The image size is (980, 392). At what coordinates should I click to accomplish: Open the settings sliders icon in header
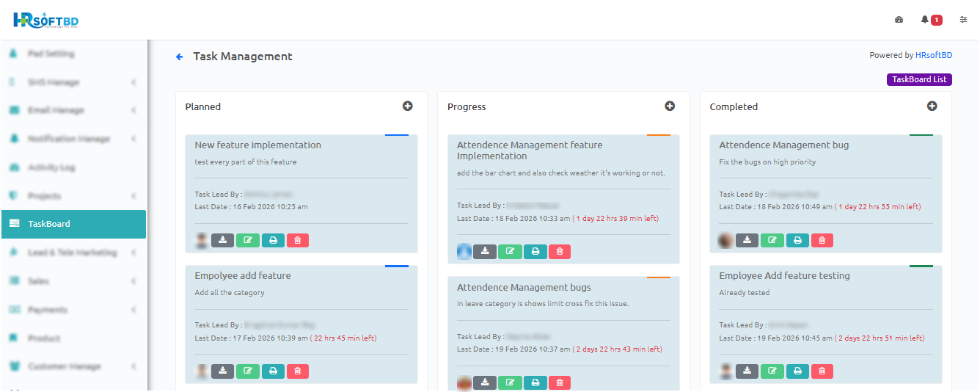(964, 20)
